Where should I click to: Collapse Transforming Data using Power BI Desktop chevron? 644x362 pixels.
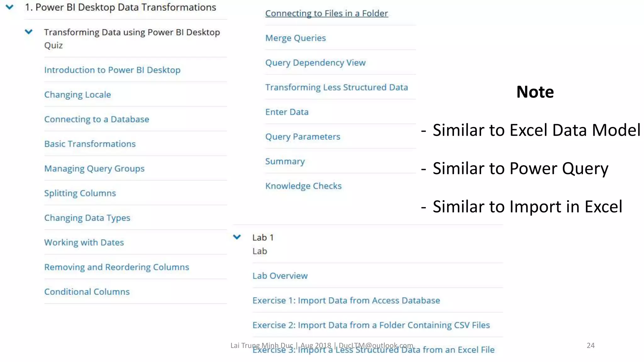point(29,32)
